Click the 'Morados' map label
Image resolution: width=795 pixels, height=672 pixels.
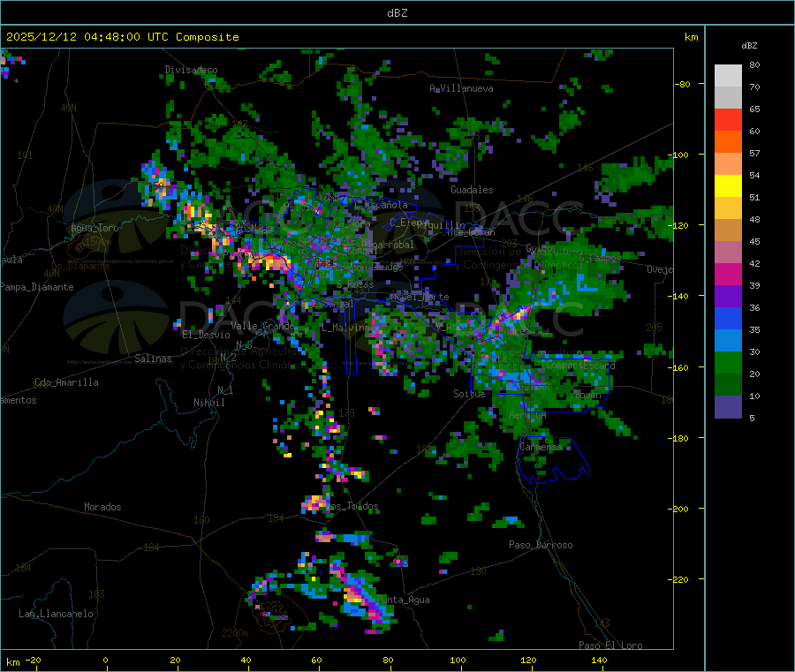pos(102,507)
